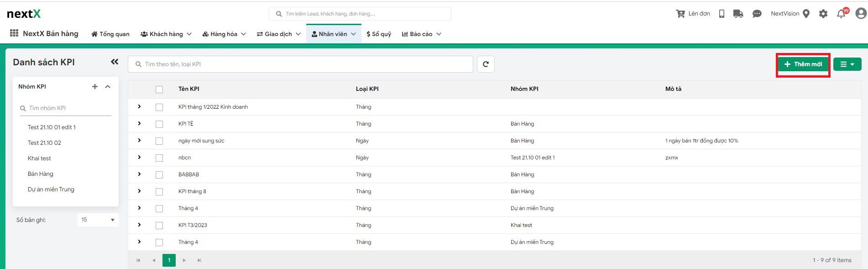This screenshot has height=269, width=868.
Task: Collapse the Nhóm KPI group list
Action: click(108, 86)
